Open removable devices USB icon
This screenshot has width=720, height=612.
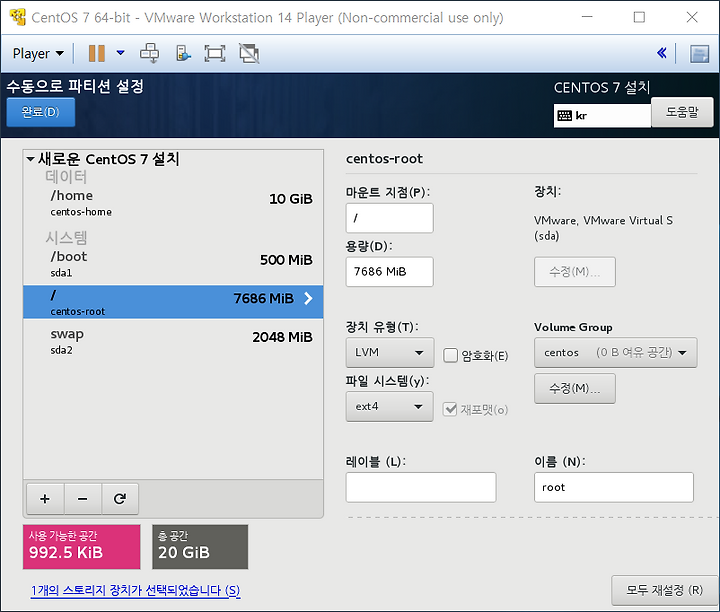click(x=183, y=53)
